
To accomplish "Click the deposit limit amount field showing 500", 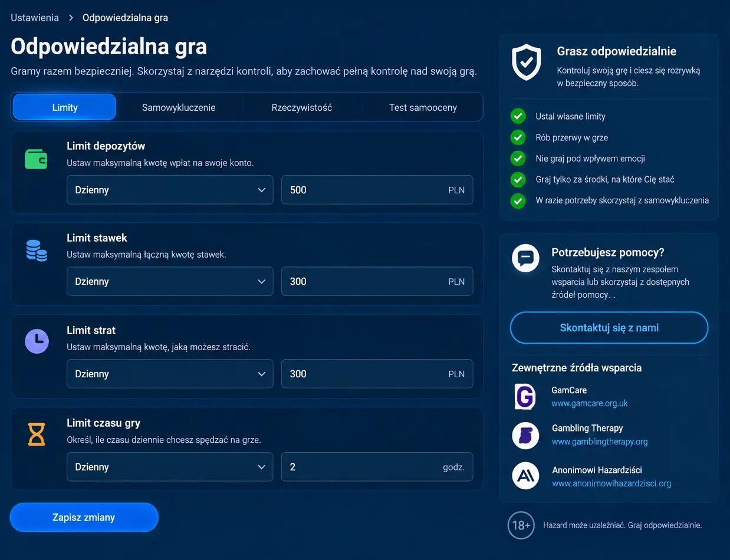I will click(x=377, y=190).
